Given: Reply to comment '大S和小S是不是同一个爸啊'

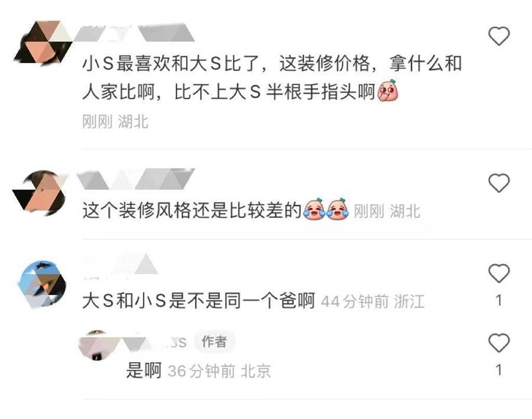Looking at the screenshot, I should coord(199,301).
